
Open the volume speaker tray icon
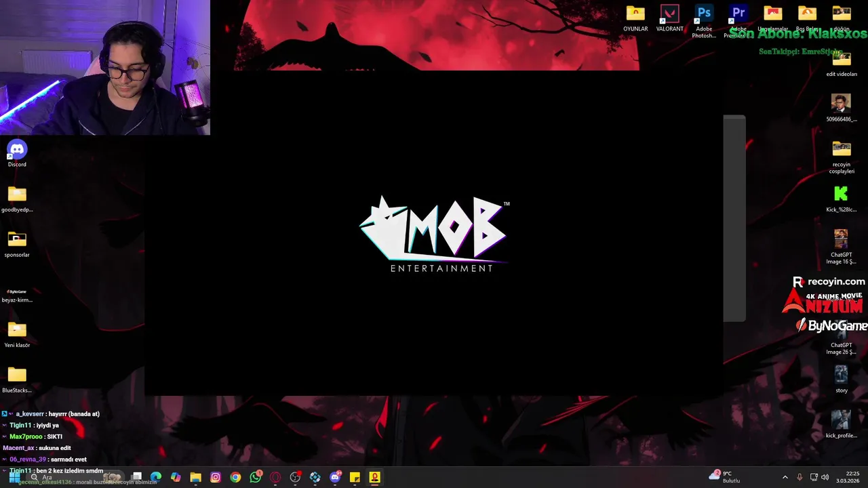point(825,477)
